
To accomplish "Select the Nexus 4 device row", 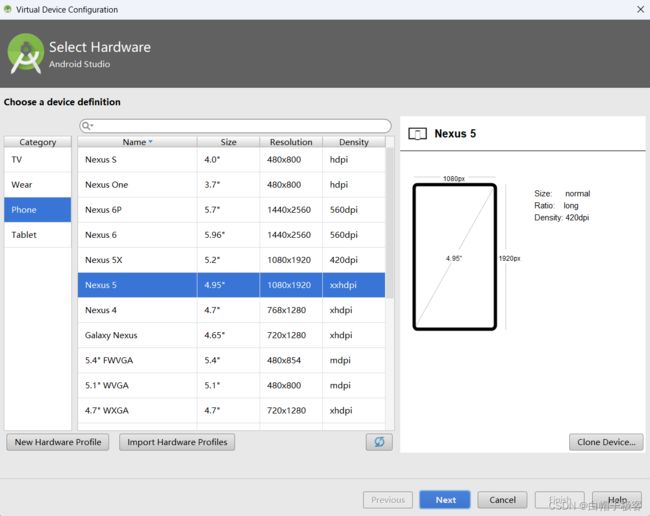I will [231, 310].
